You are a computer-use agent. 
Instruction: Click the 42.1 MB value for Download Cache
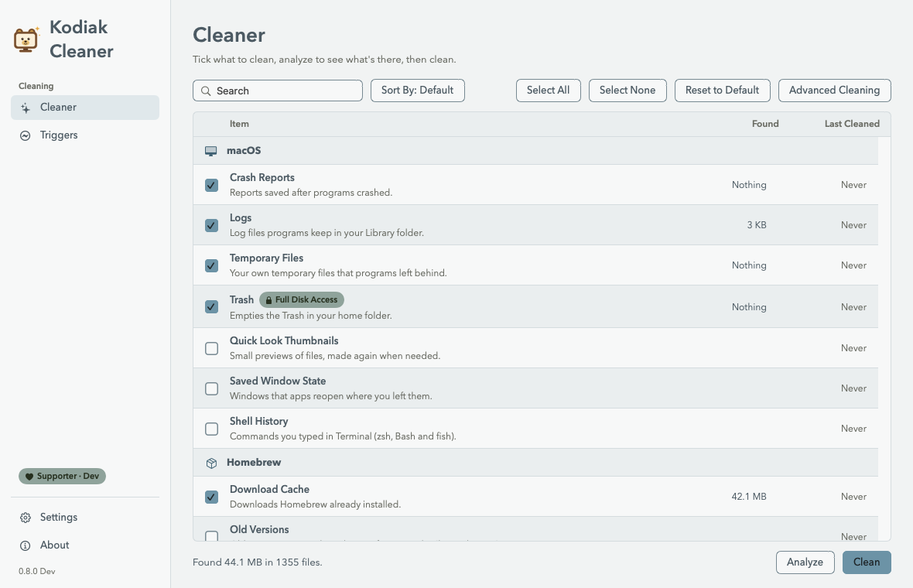pyautogui.click(x=749, y=497)
